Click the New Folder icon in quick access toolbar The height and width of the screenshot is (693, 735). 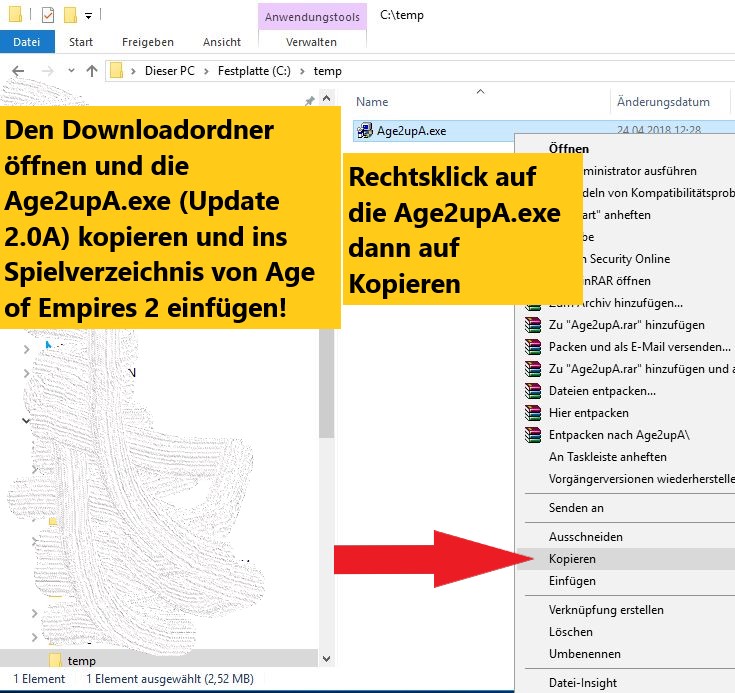pyautogui.click(x=70, y=15)
